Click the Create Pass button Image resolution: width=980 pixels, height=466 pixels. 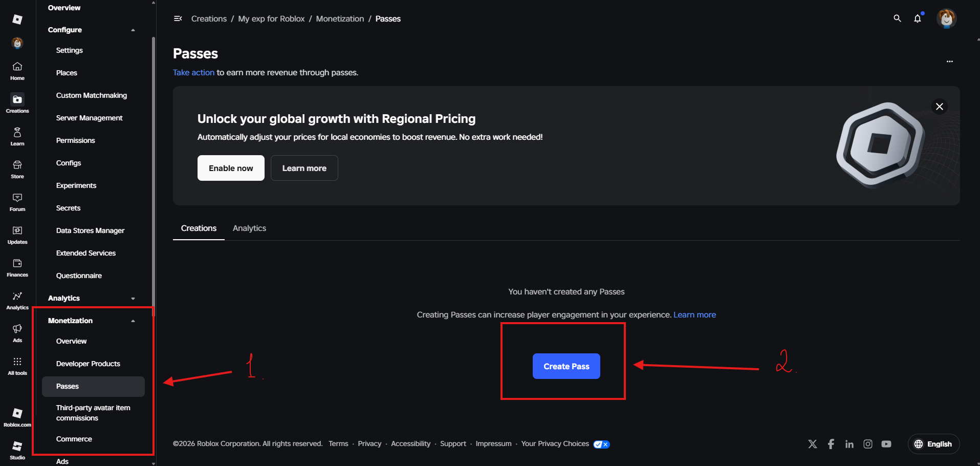coord(567,366)
